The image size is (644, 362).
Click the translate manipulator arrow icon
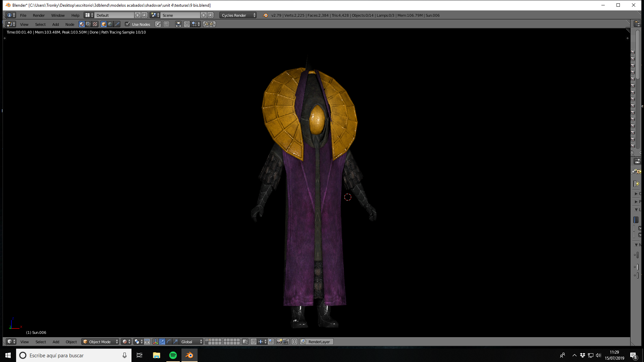point(162,342)
